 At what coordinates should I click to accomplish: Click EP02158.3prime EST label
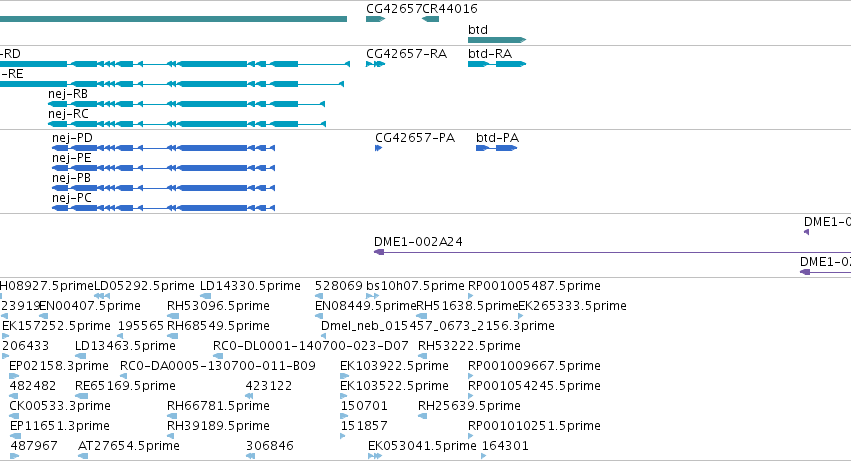coord(59,366)
